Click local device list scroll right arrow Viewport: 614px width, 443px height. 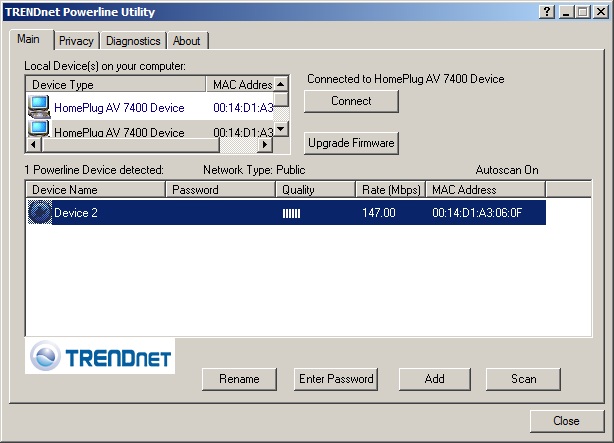[265, 145]
